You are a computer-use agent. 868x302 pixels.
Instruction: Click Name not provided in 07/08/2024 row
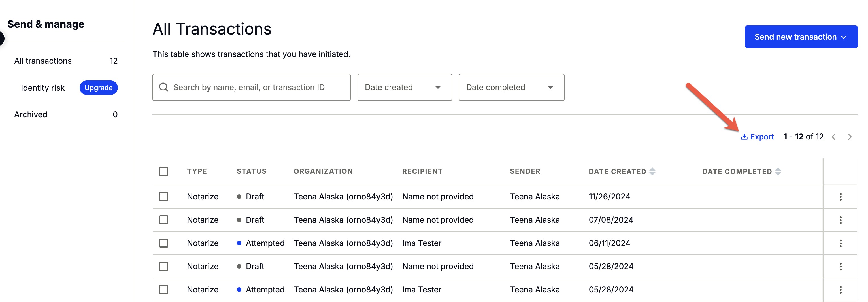click(x=438, y=220)
